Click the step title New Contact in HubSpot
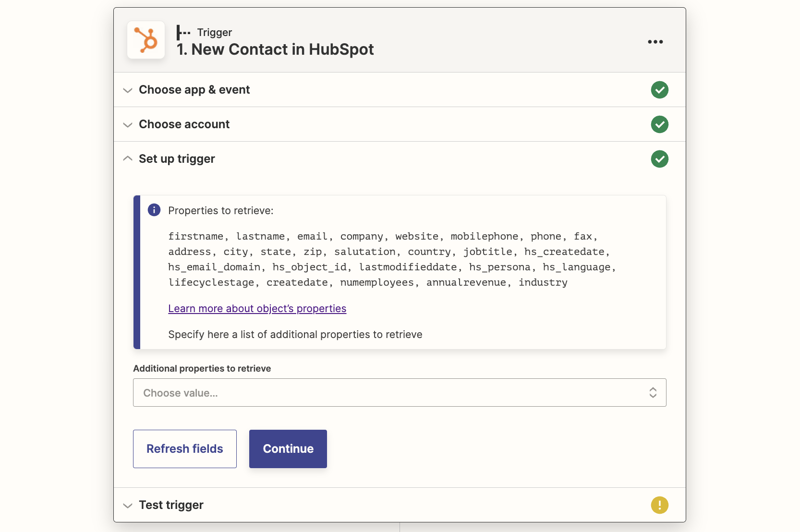The height and width of the screenshot is (532, 800). pos(275,49)
